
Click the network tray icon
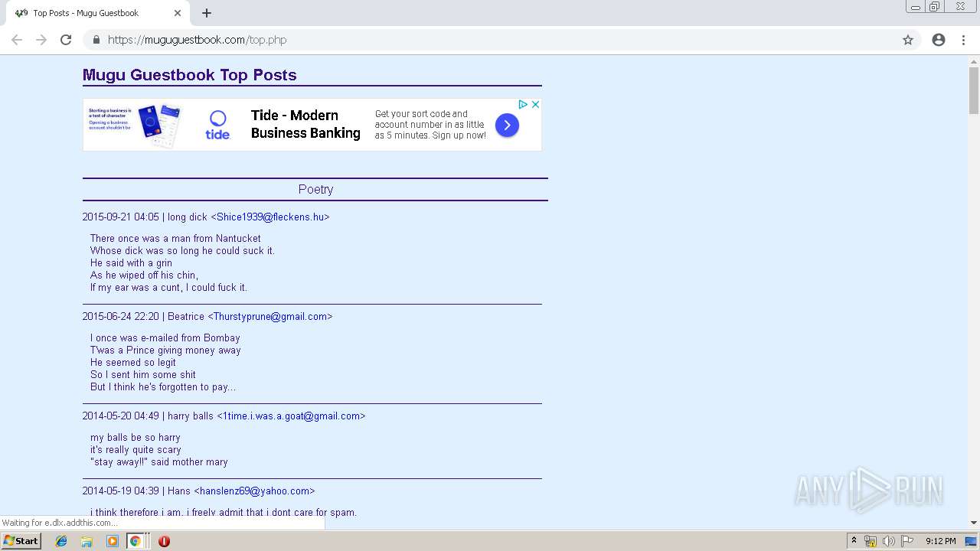point(871,541)
